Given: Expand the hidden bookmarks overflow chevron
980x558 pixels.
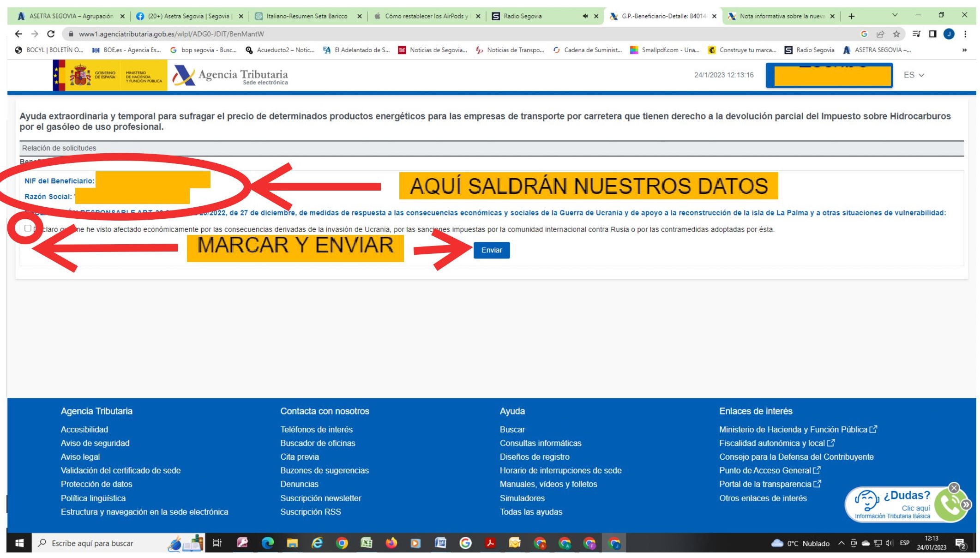Looking at the screenshot, I should tap(964, 50).
